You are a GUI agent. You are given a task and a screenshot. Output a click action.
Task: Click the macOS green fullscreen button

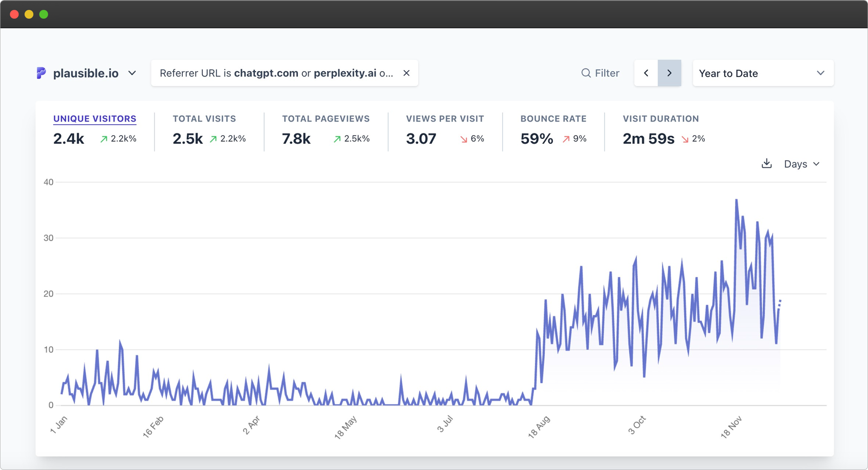point(44,14)
